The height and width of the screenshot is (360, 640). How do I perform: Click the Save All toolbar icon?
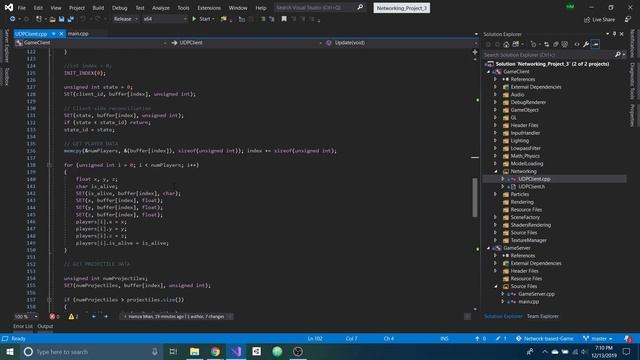pos(71,19)
